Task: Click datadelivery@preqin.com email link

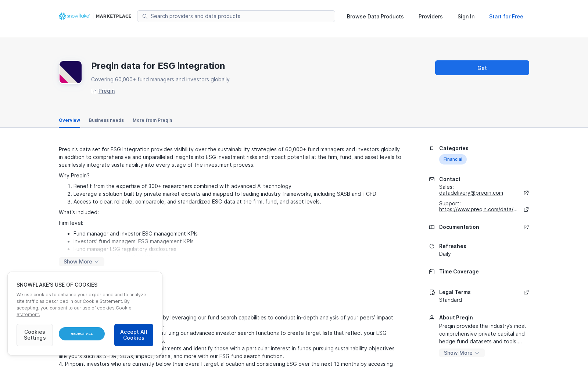Action: click(x=471, y=193)
